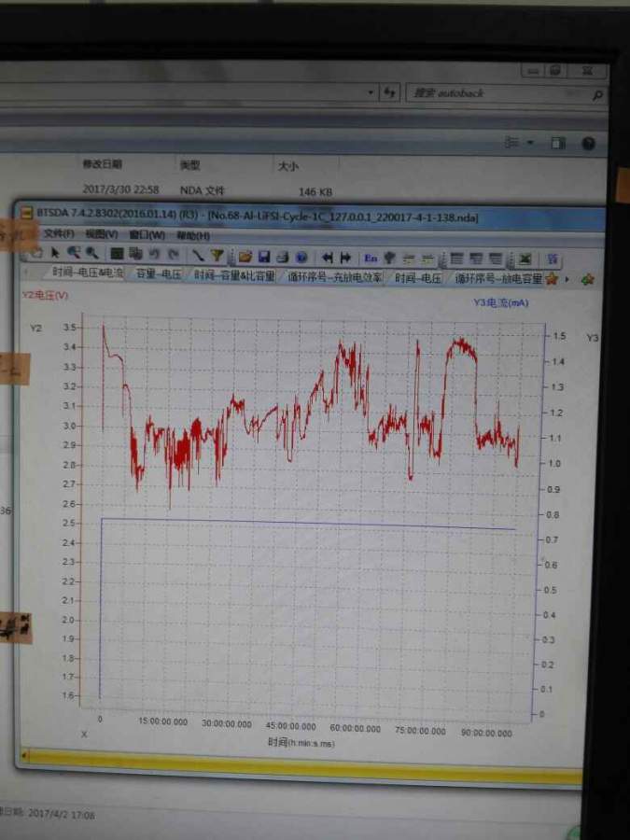Click the icon right of En button
The image size is (630, 840).
point(390,259)
